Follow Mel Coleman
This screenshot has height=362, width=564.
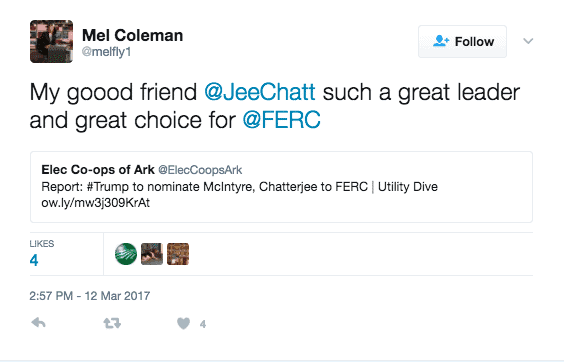(x=462, y=41)
